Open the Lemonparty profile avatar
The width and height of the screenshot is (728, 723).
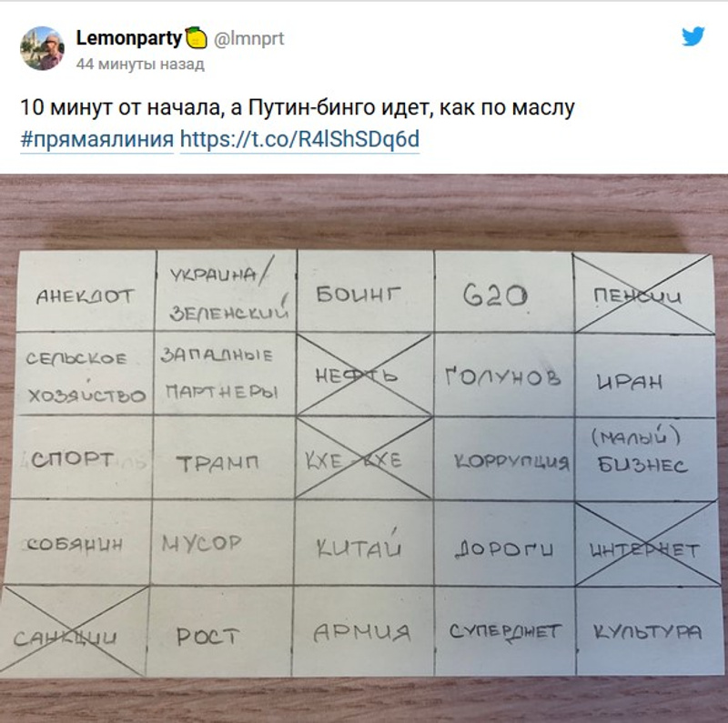pos(42,48)
